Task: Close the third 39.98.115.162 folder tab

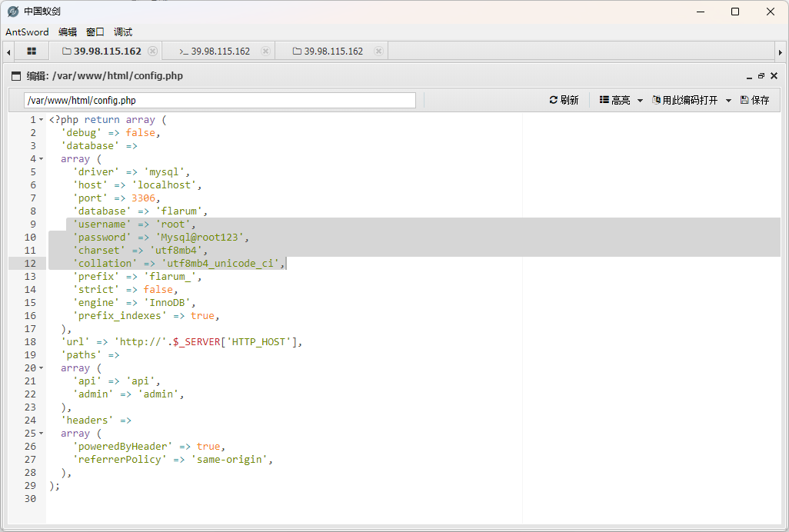Action: (378, 52)
